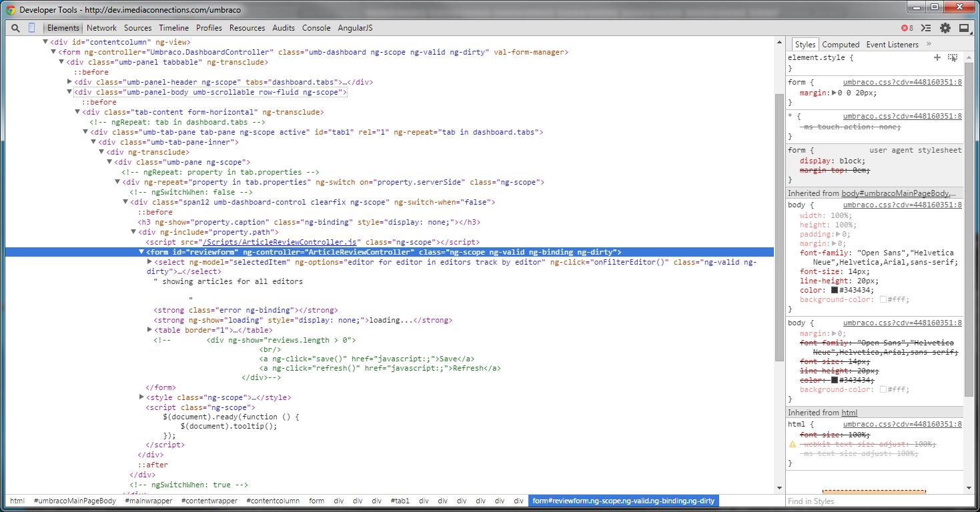Select the Styles tab
Image resolution: width=980 pixels, height=512 pixels.
pyautogui.click(x=805, y=44)
